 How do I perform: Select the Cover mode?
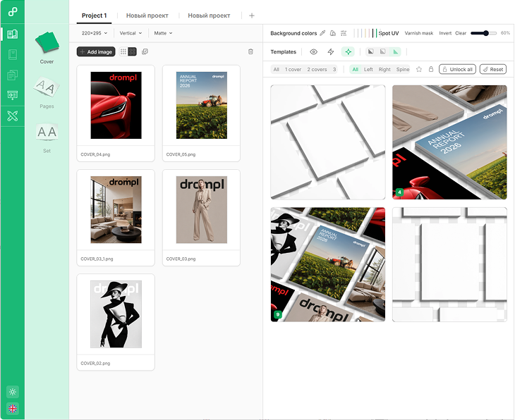[x=47, y=48]
